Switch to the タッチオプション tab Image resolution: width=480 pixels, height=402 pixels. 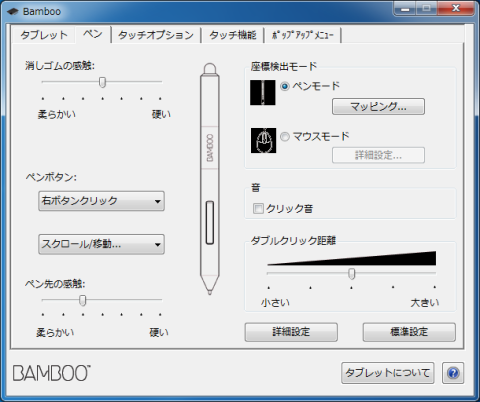click(156, 35)
